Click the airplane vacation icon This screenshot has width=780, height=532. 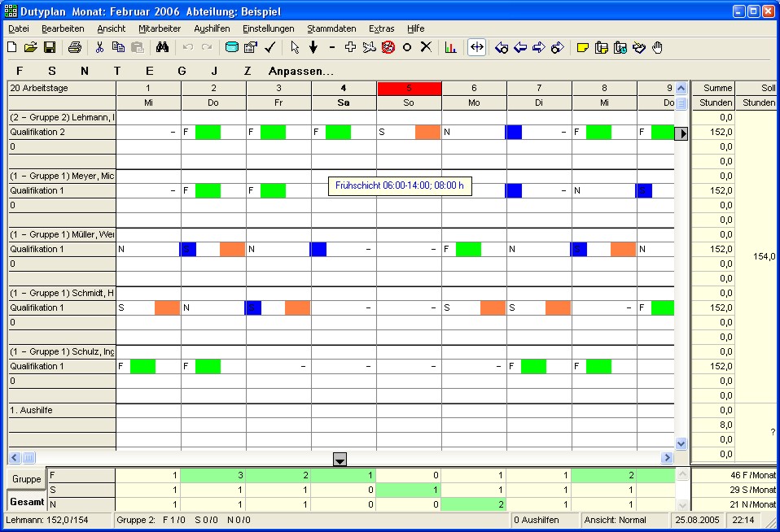(x=370, y=47)
